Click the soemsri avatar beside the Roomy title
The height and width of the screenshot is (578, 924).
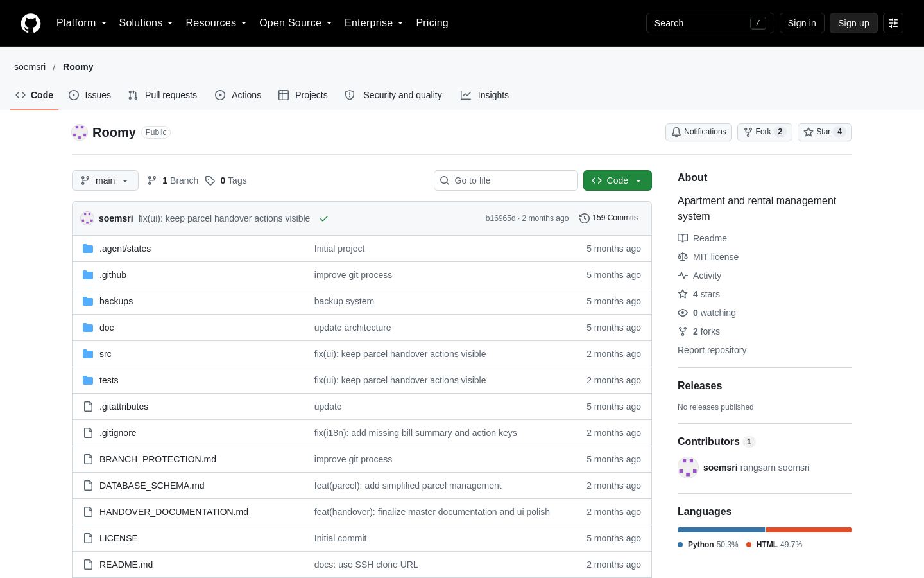click(80, 132)
